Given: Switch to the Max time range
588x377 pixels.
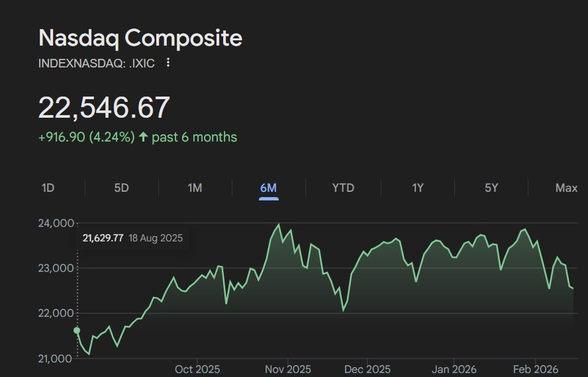Looking at the screenshot, I should click(566, 188).
